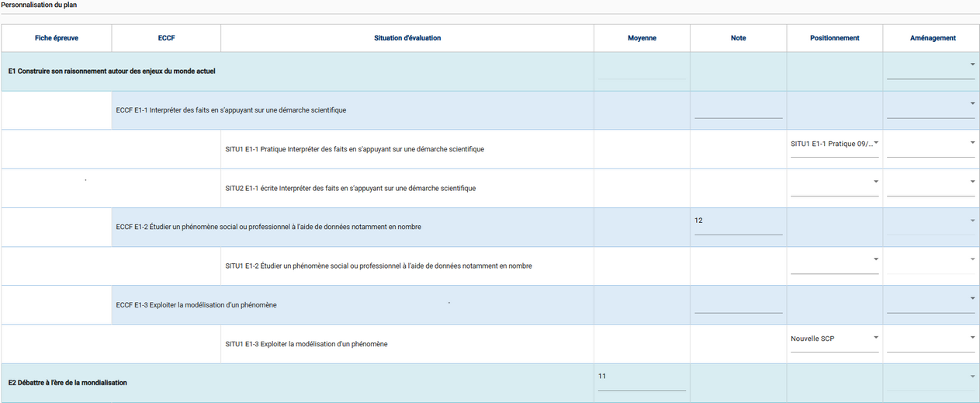Click the Aménagement column header
Viewport: 980px width, 403px height.
(930, 38)
